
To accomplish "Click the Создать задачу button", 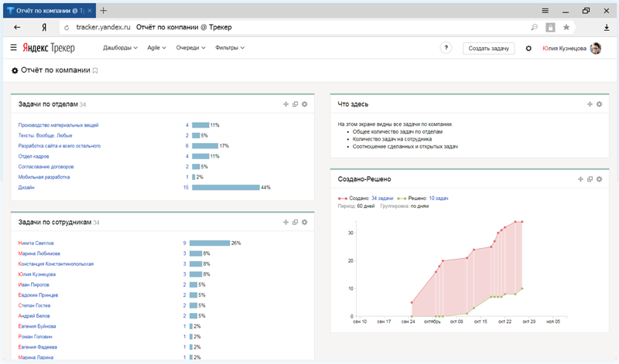I will 489,48.
